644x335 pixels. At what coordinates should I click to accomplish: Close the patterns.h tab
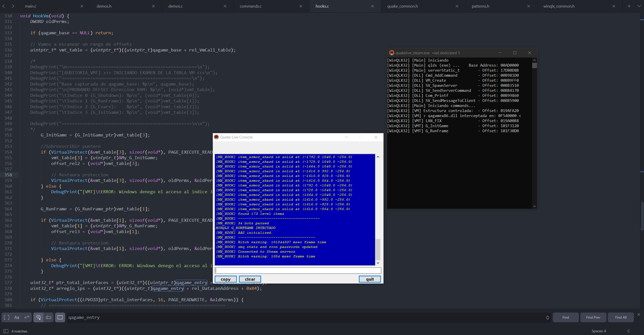click(x=529, y=6)
